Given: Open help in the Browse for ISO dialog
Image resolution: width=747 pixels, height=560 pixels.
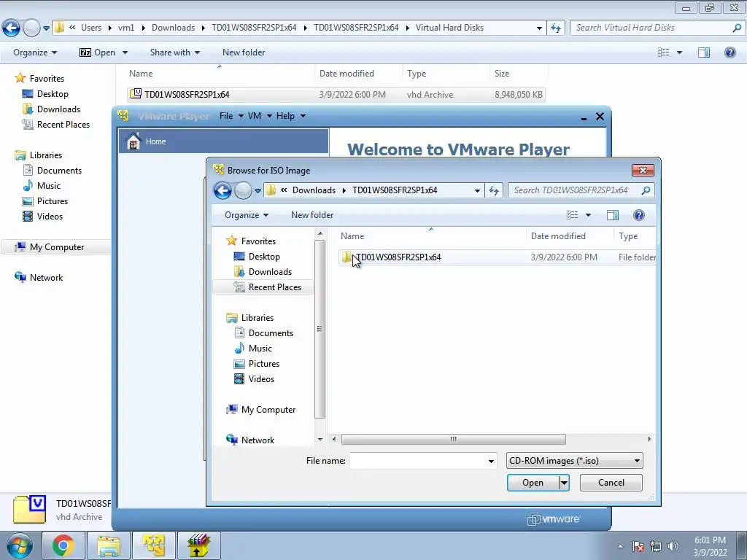Looking at the screenshot, I should (639, 215).
